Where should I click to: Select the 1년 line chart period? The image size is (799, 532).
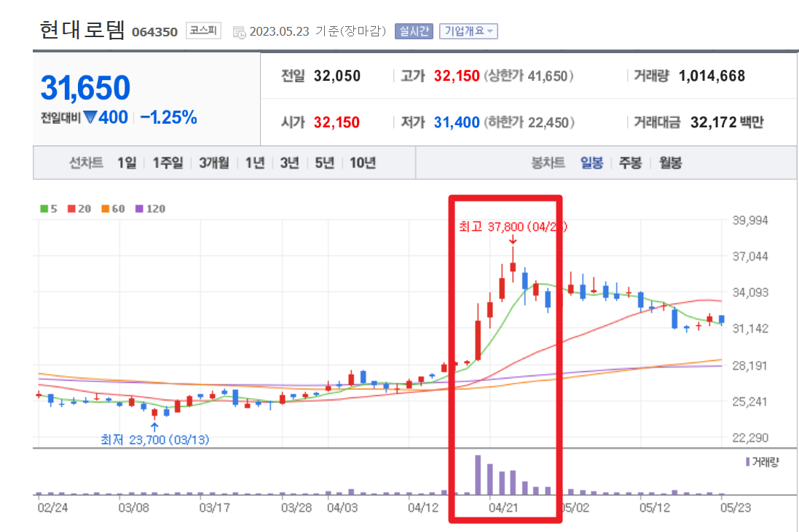coord(255,163)
